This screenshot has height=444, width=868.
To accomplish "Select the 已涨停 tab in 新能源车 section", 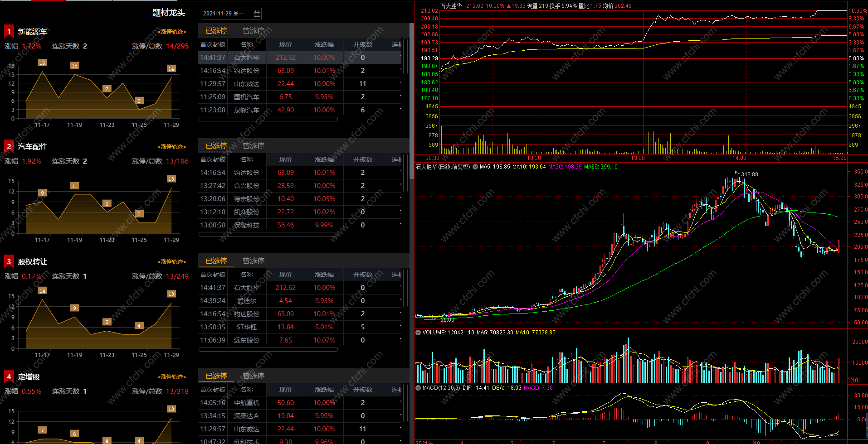I will coord(216,31).
